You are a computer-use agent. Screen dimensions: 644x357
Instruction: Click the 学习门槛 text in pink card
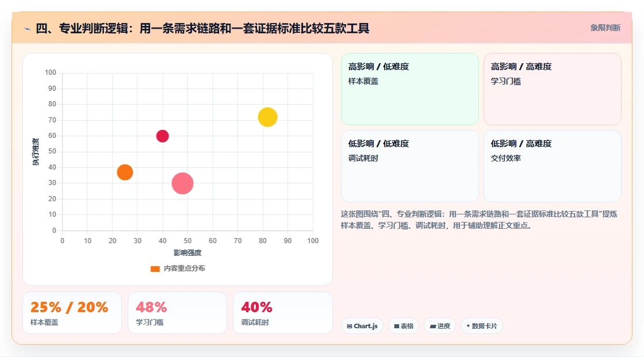tap(505, 81)
